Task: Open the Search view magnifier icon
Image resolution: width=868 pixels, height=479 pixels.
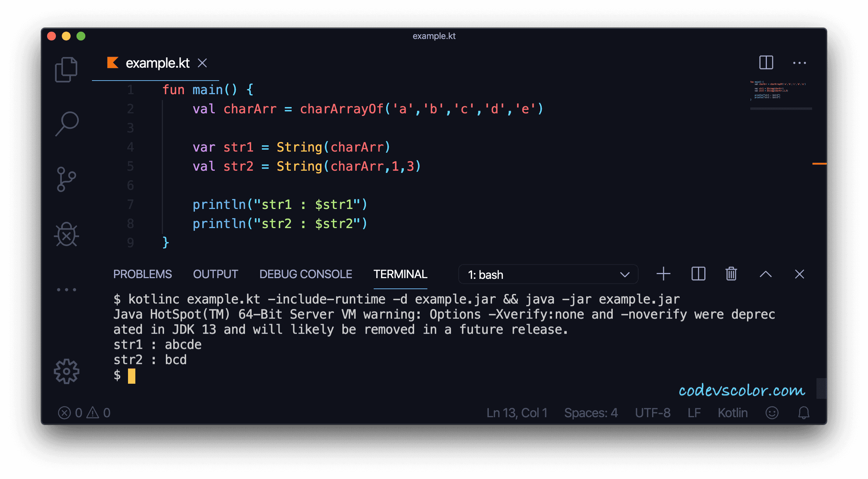Action: coord(67,124)
